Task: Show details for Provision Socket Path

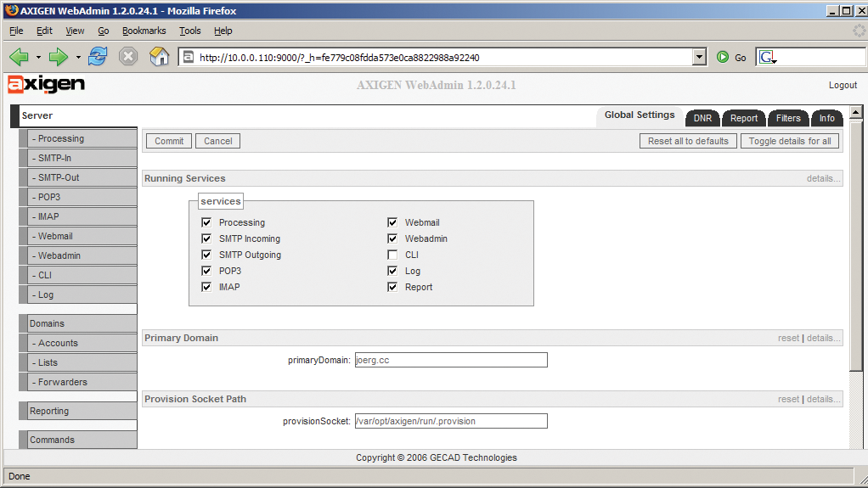Action: coord(823,399)
